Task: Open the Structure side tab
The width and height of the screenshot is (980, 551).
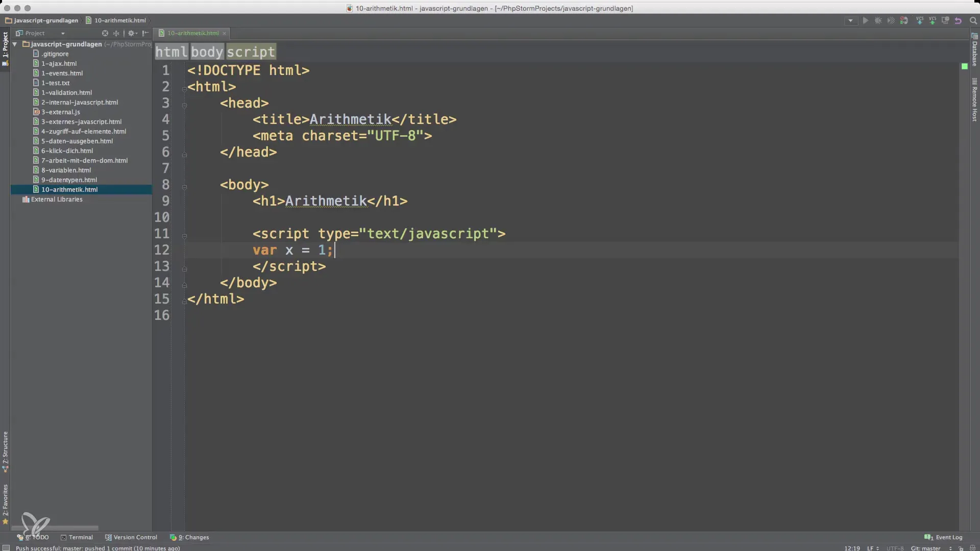Action: coord(5,452)
